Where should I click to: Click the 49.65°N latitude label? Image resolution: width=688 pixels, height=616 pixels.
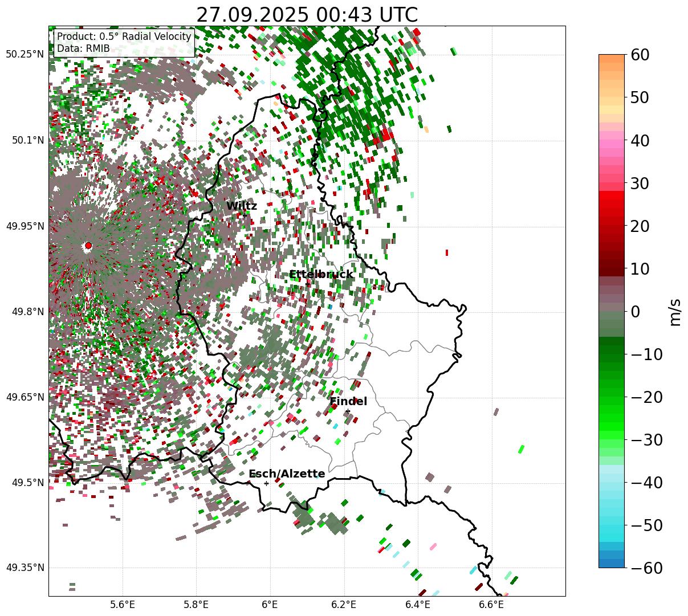click(x=25, y=397)
